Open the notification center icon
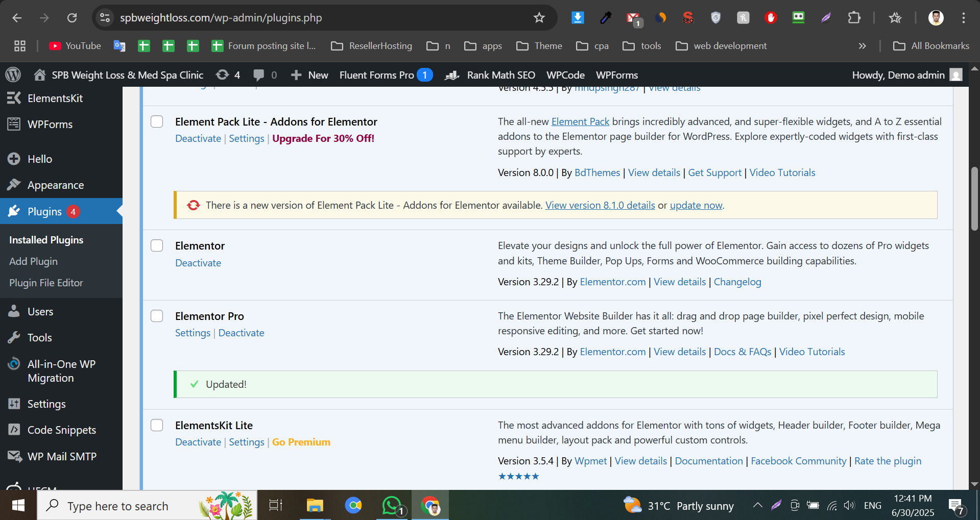The height and width of the screenshot is (520, 980). [955, 507]
